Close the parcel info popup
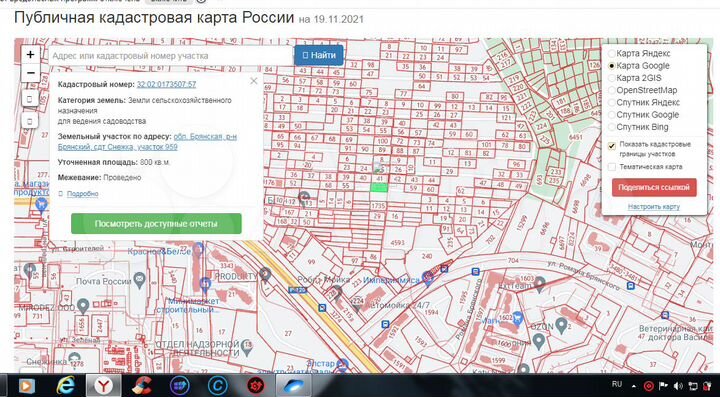This screenshot has height=397, width=720. coord(253,81)
